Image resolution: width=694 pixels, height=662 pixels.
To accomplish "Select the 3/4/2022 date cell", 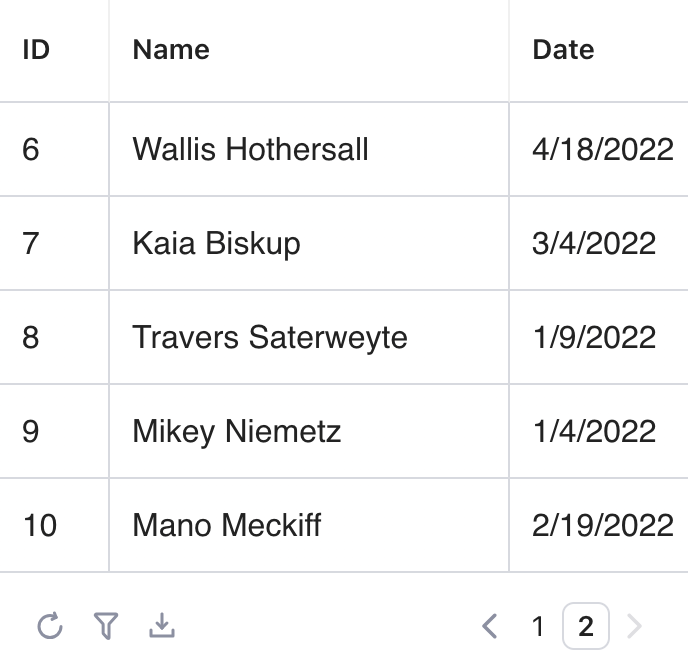I will click(594, 243).
